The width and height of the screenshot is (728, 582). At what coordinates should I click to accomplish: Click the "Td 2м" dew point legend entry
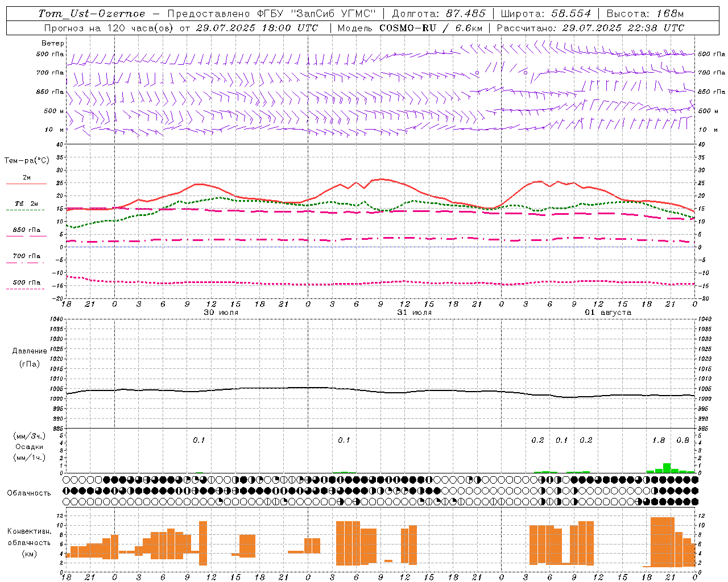click(26, 203)
